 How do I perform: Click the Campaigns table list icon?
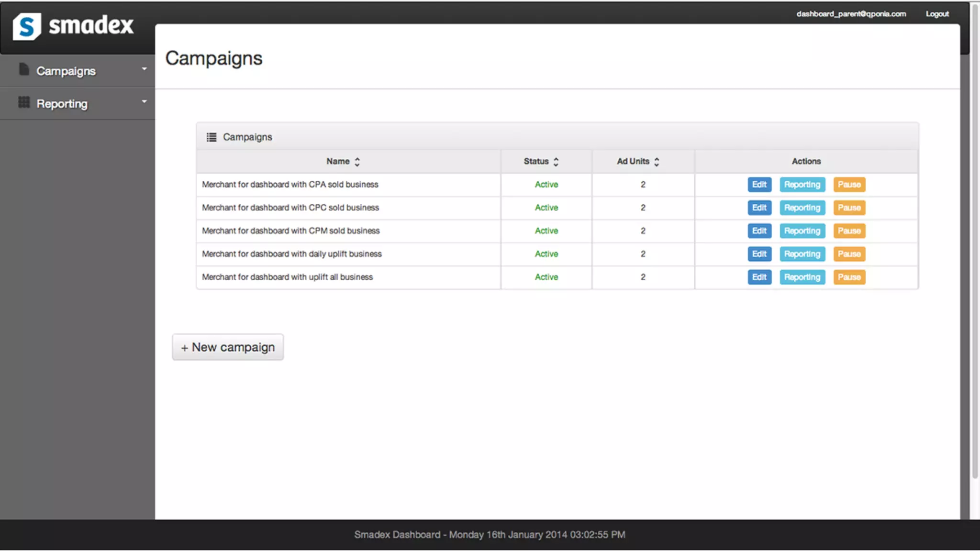(x=211, y=137)
